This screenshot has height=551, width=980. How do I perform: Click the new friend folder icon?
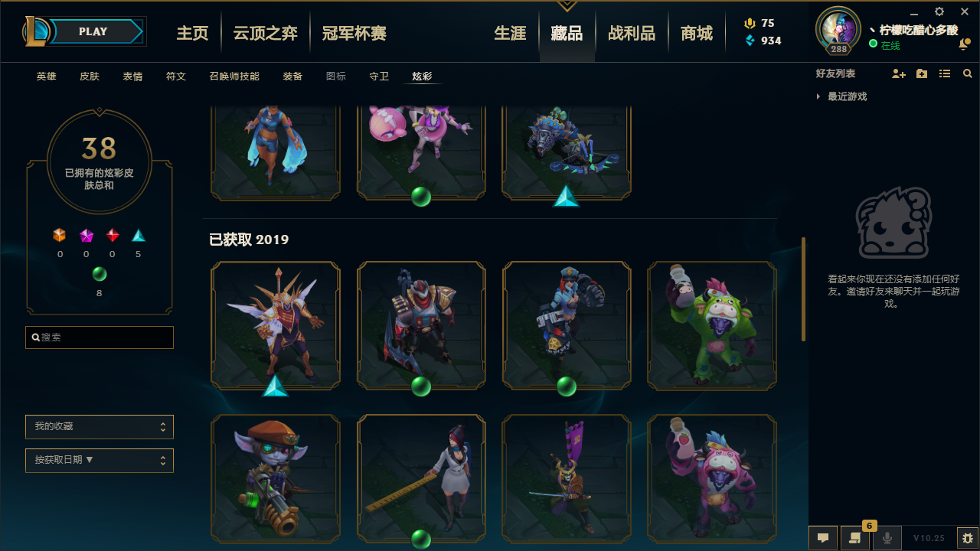point(922,73)
